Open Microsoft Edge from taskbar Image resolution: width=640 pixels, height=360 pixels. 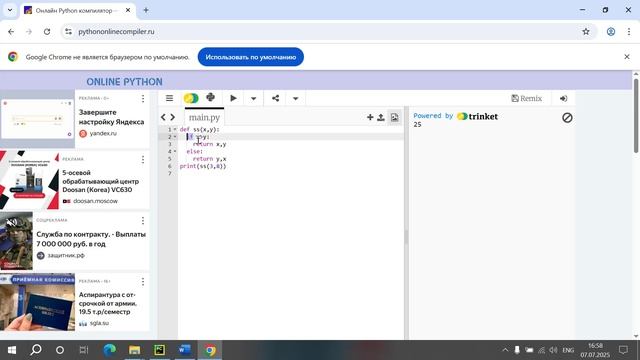(x=109, y=350)
